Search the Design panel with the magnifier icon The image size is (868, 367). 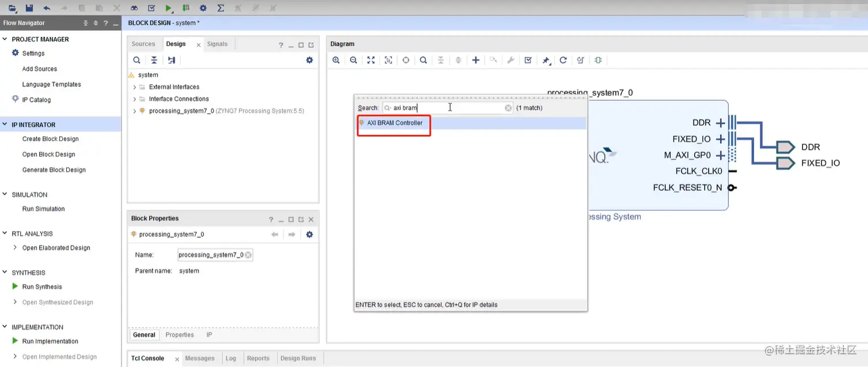pos(136,60)
